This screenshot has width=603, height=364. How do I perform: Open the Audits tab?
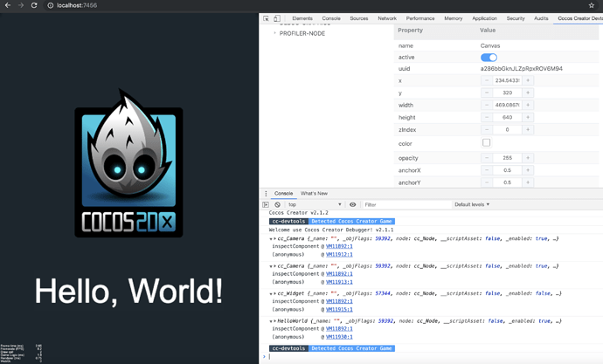pyautogui.click(x=541, y=18)
